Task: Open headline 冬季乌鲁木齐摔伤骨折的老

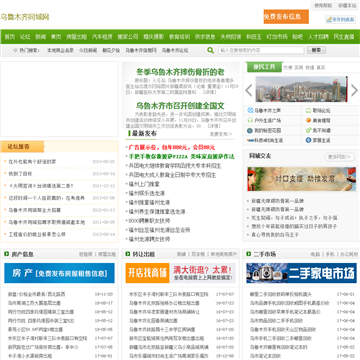Action: point(180,72)
